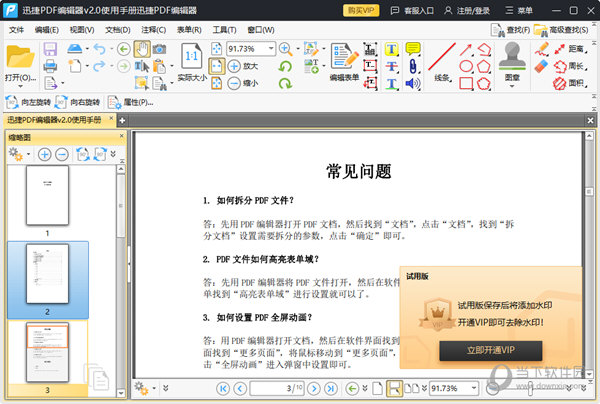600x404 pixels.
Task: Click the print icon in the toolbar
Action: (50, 66)
